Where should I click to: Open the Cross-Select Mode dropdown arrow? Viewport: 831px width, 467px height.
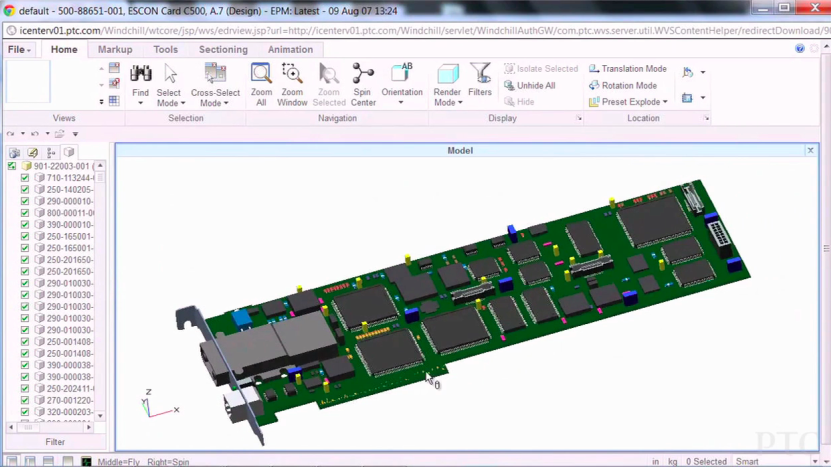226,103
